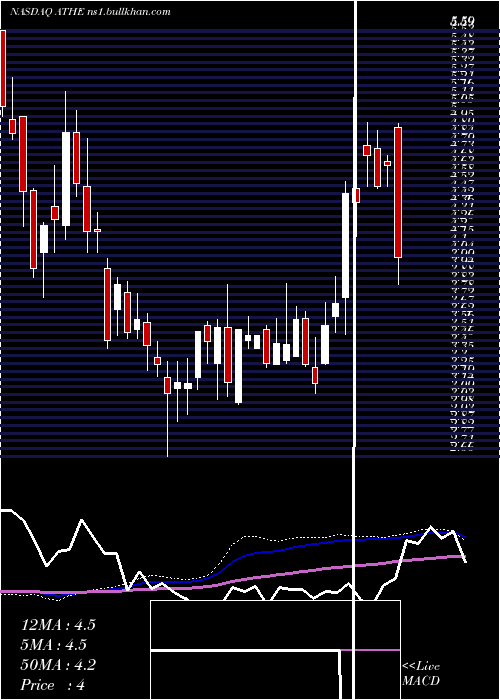
Task: Click the 50MA : 4.2 value text
Action: pos(58,665)
